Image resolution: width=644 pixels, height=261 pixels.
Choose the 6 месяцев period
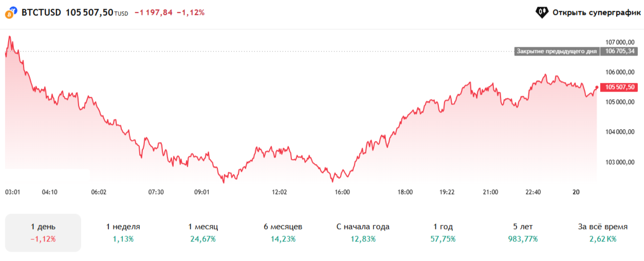point(283,233)
